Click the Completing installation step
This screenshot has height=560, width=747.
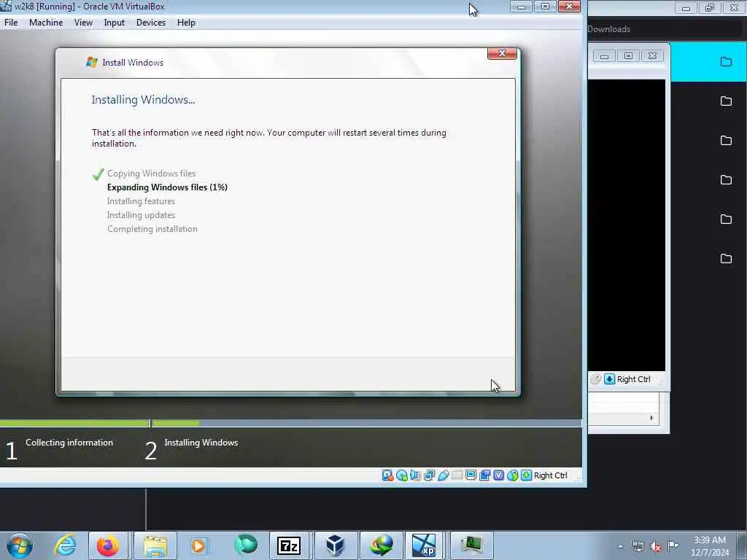152,228
